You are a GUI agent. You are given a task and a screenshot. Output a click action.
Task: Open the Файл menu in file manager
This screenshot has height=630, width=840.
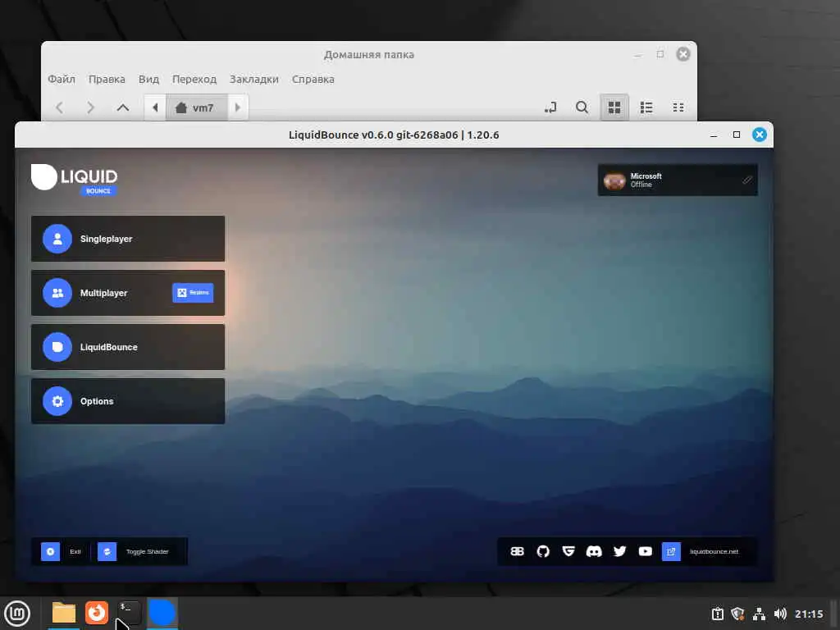tap(62, 80)
